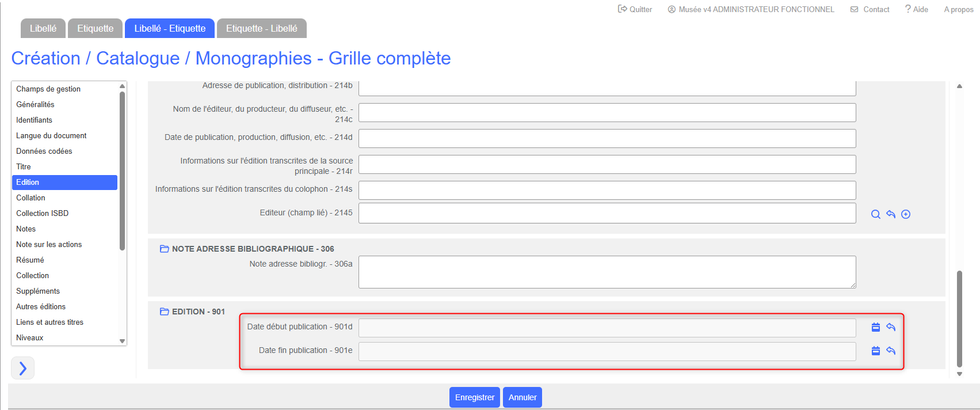Click Quitter in the top bar
Screen dimensions: 980x410
[x=635, y=9]
